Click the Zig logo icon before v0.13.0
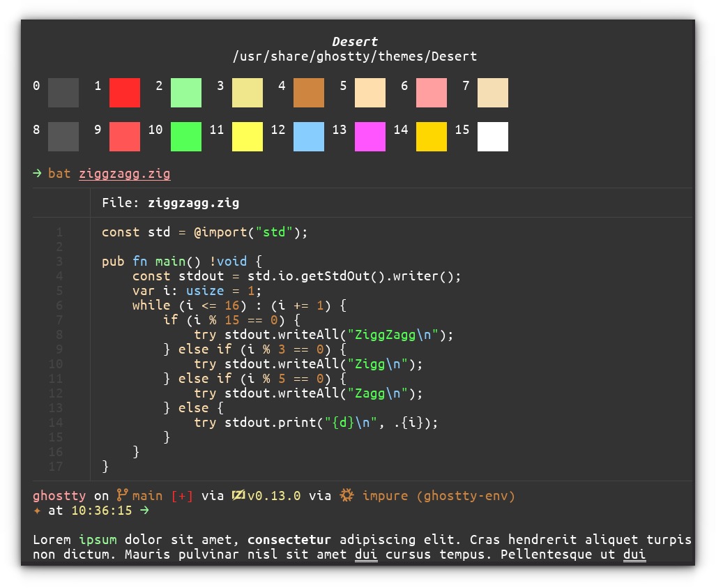Viewport: 716px width, 588px height. point(238,495)
